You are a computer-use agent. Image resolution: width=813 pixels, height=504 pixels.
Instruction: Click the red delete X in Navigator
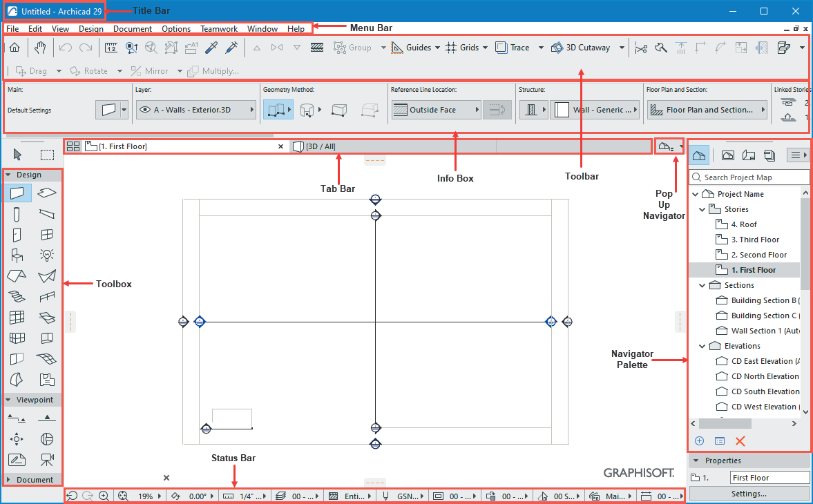740,441
